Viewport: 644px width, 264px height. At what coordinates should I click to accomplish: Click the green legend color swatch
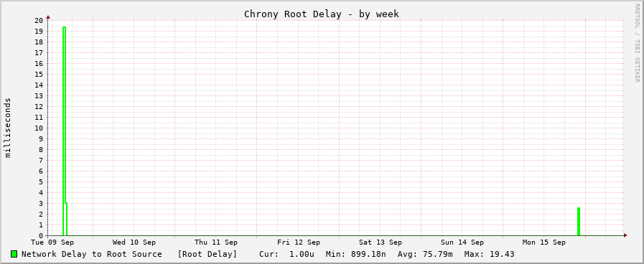(14, 254)
